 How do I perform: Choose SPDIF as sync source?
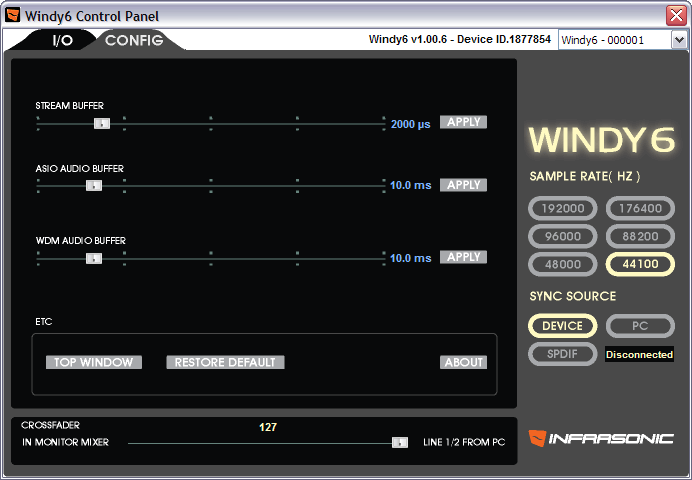pyautogui.click(x=563, y=354)
